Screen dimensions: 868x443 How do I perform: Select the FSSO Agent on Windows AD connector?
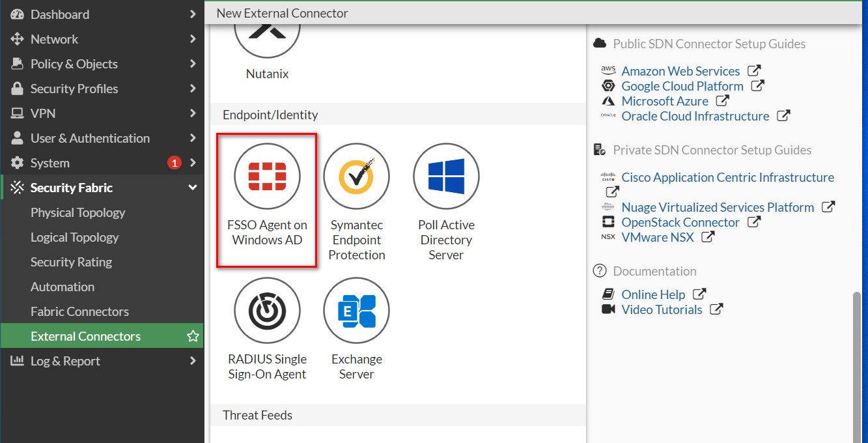point(267,201)
